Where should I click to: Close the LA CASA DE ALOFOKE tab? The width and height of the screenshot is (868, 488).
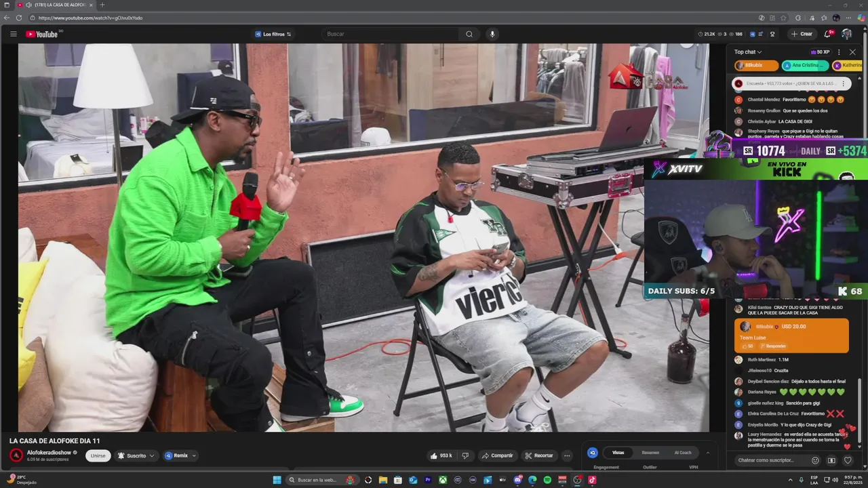[91, 5]
